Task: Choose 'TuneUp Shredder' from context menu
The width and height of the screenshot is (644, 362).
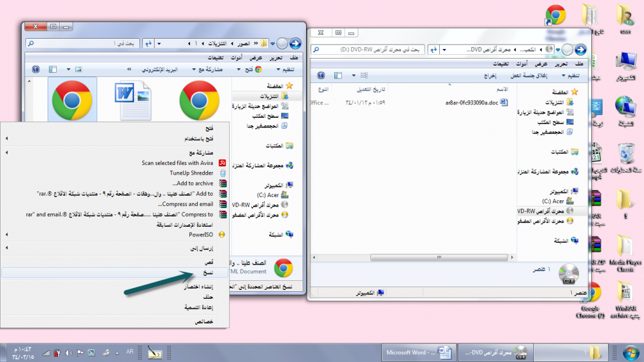Action: click(191, 173)
